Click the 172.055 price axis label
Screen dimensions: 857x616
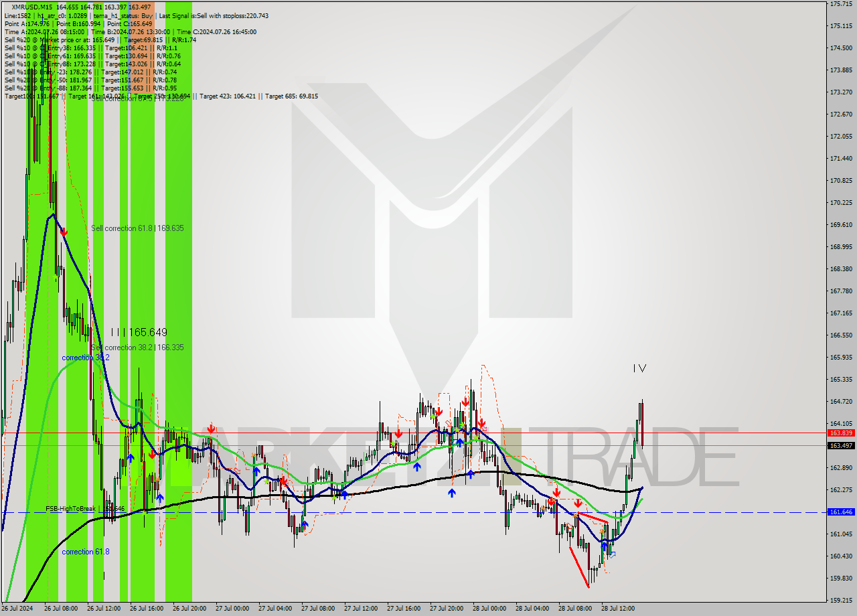click(840, 137)
